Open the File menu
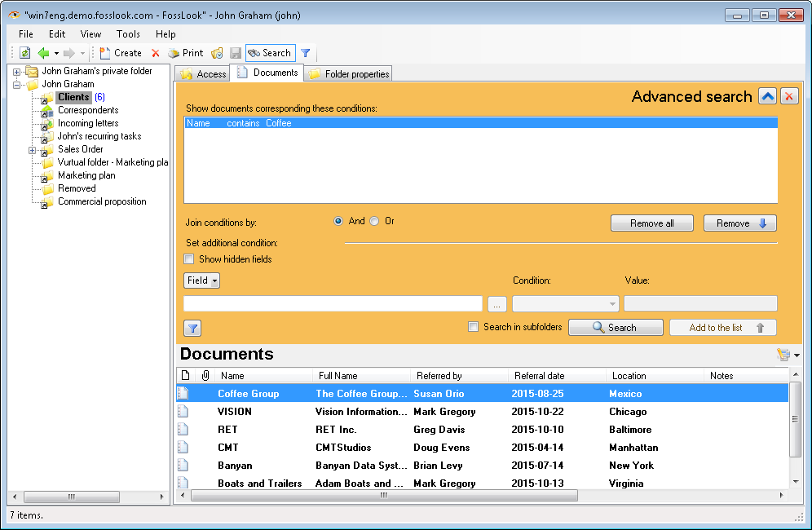 pyautogui.click(x=26, y=34)
